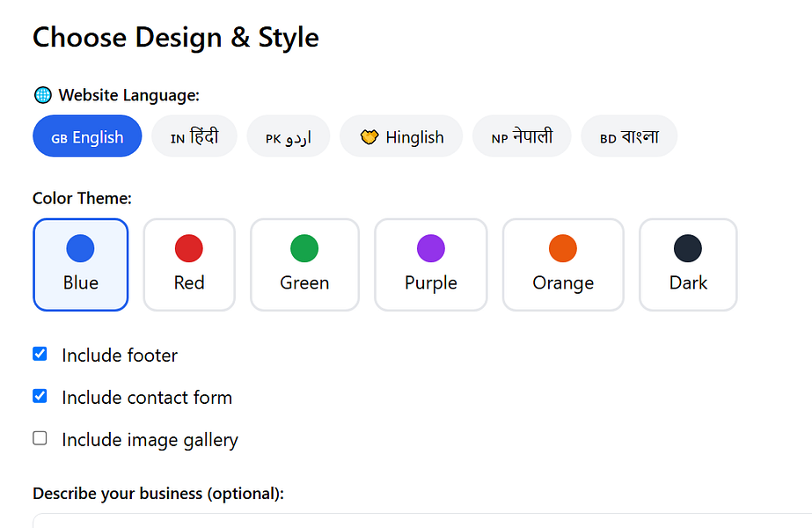
Task: Enable the Include image gallery checkbox
Action: coord(40,438)
